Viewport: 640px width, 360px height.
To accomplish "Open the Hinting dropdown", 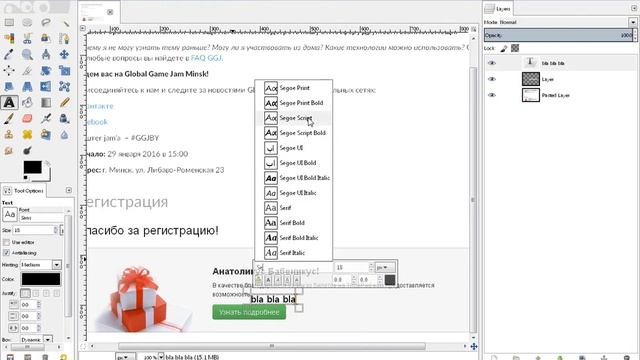I will click(56, 265).
